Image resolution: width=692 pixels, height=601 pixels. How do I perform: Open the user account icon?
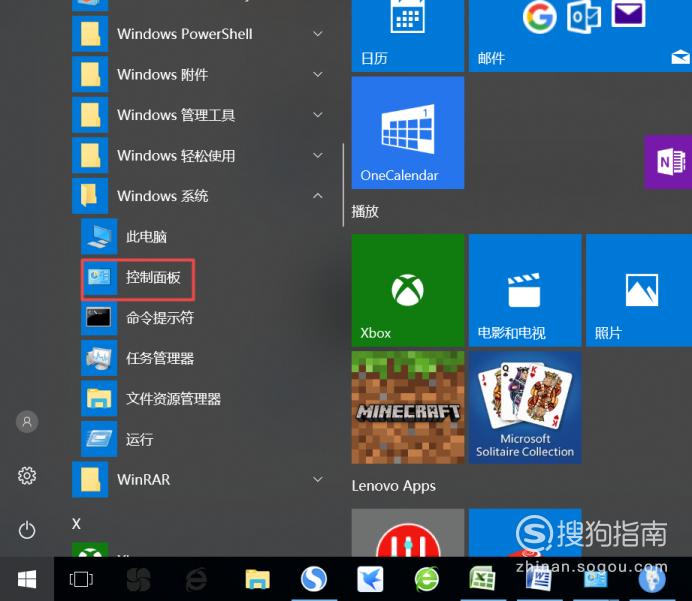pyautogui.click(x=27, y=421)
